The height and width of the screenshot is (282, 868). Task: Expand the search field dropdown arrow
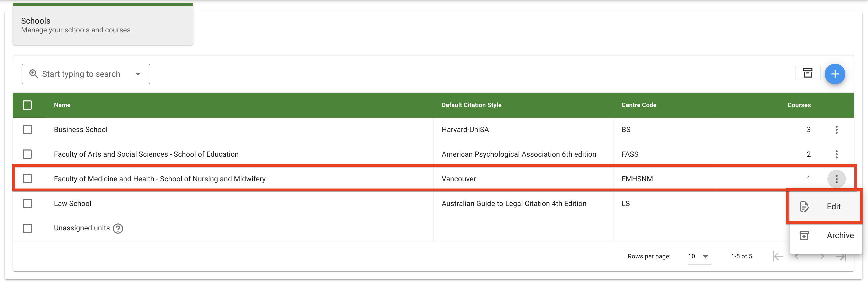tap(138, 74)
